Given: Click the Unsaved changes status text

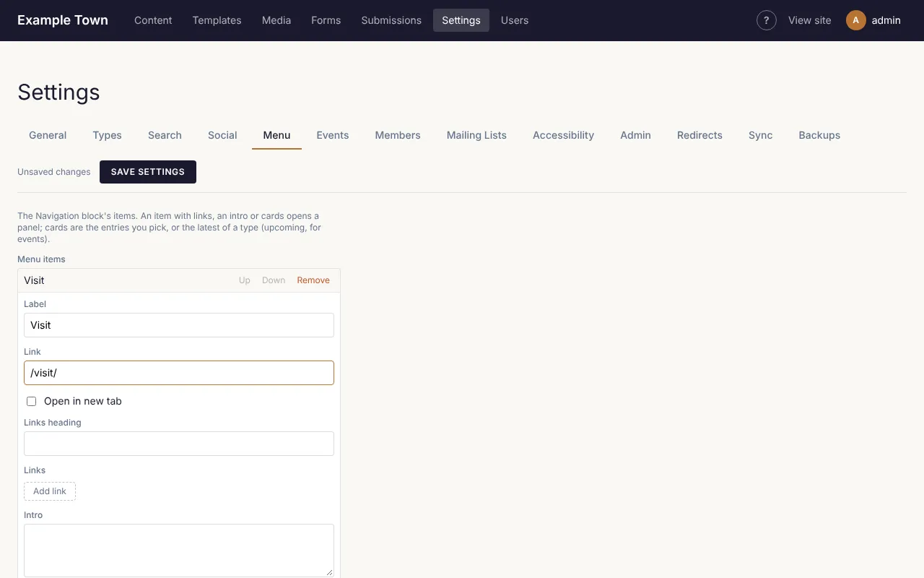Looking at the screenshot, I should [54, 172].
